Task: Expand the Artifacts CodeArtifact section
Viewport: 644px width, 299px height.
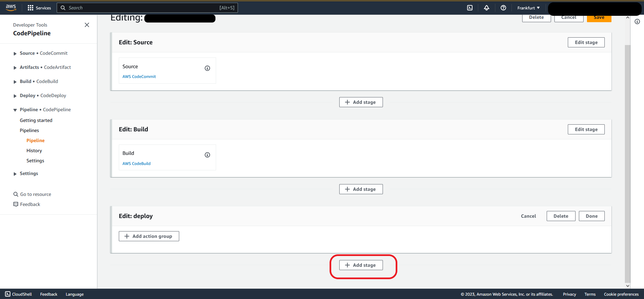Action: click(15, 68)
